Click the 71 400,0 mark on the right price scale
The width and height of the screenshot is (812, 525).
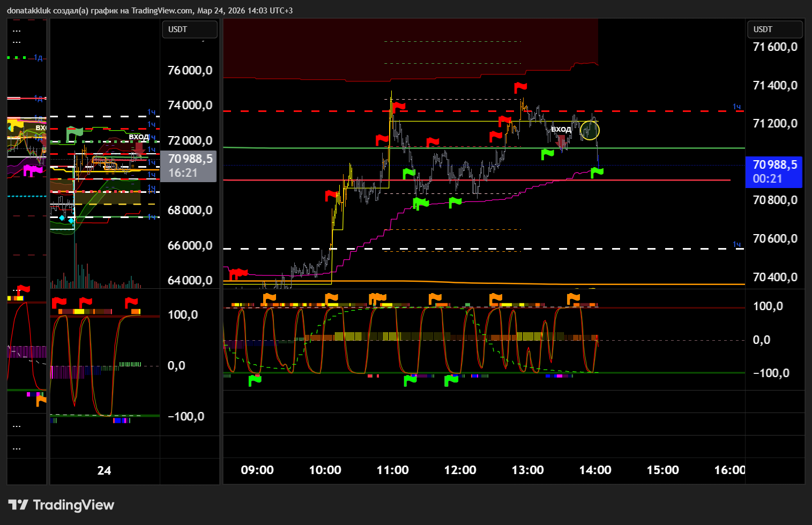775,85
